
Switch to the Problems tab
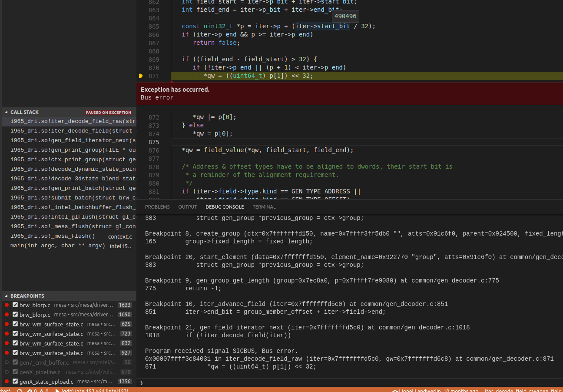tap(157, 207)
